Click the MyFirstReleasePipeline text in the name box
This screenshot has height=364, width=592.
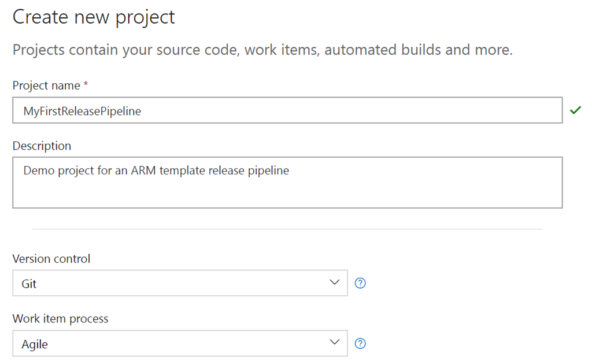[82, 111]
